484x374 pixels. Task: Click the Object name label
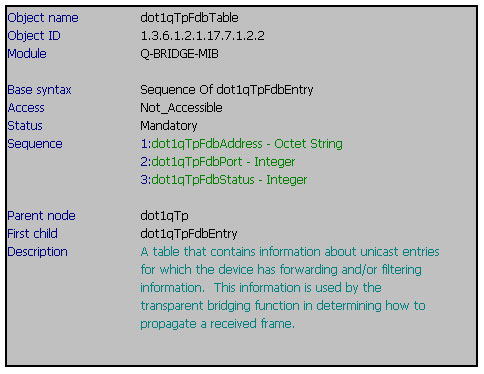click(43, 18)
